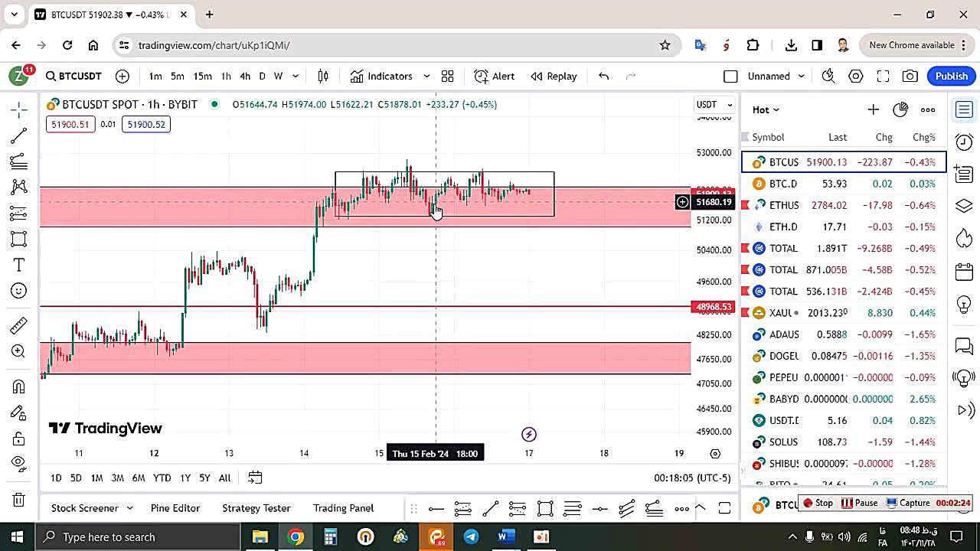Image resolution: width=980 pixels, height=551 pixels.
Task: Toggle watchlist panel in right sidebar
Action: 964,109
